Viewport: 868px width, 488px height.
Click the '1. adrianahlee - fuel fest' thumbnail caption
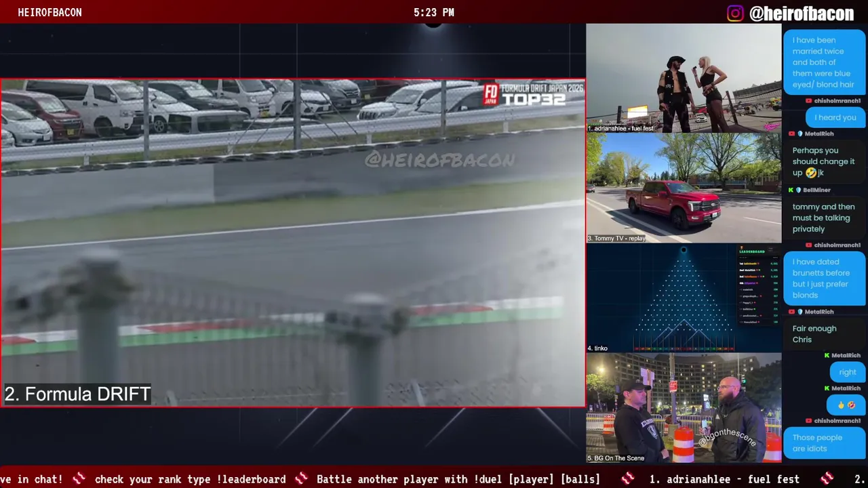[620, 128]
